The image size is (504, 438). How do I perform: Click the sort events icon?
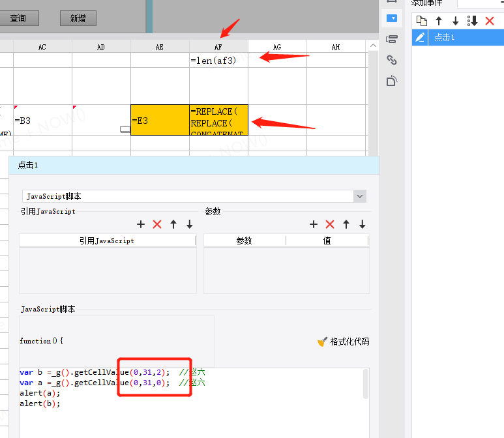click(x=472, y=21)
